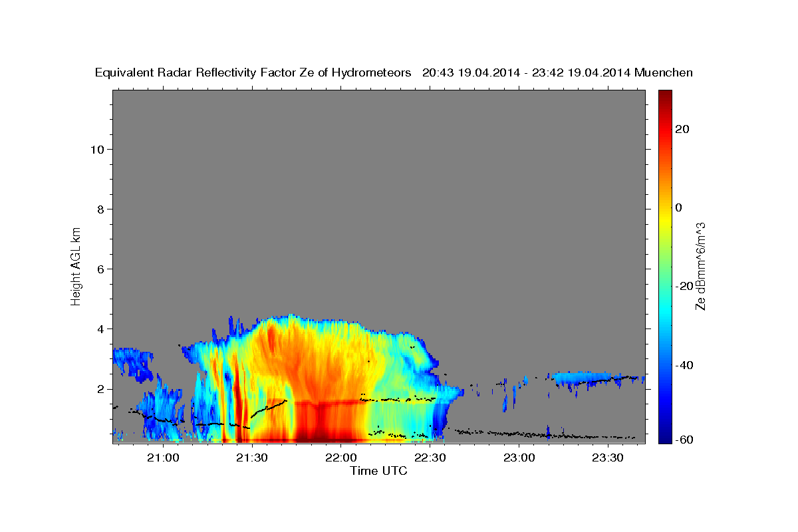The image size is (798, 532).
Task: Click the colorbar tick label '-20'
Action: [x=684, y=286]
